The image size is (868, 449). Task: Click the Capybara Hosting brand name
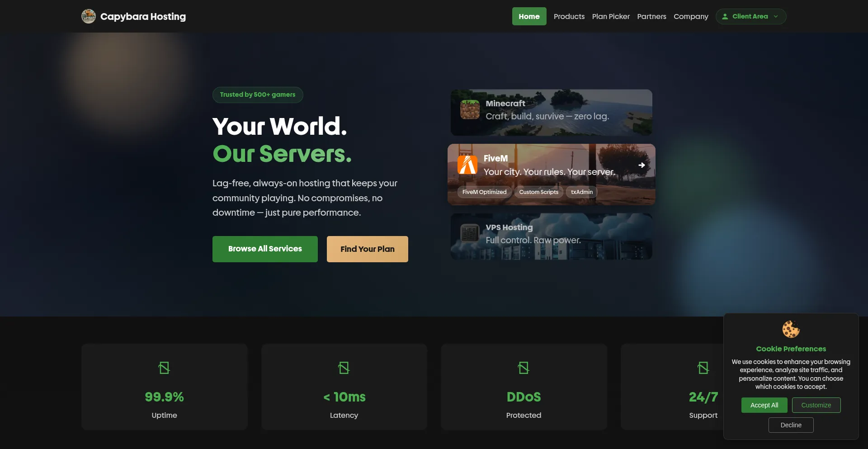pos(143,17)
